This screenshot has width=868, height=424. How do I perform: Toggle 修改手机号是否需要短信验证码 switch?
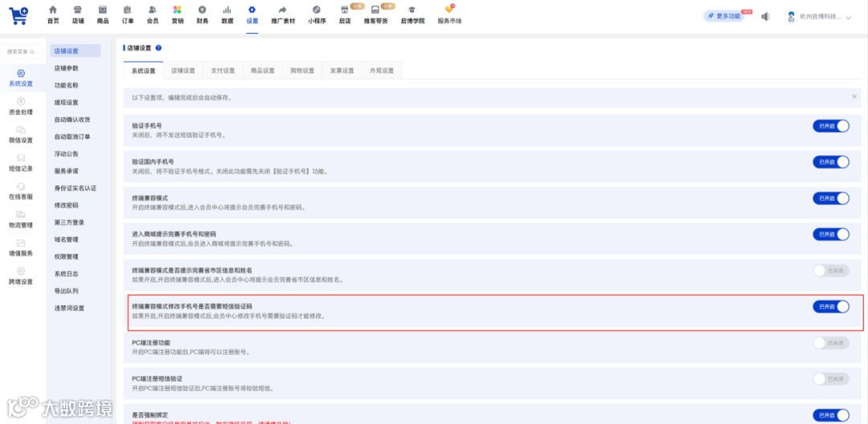click(x=830, y=307)
